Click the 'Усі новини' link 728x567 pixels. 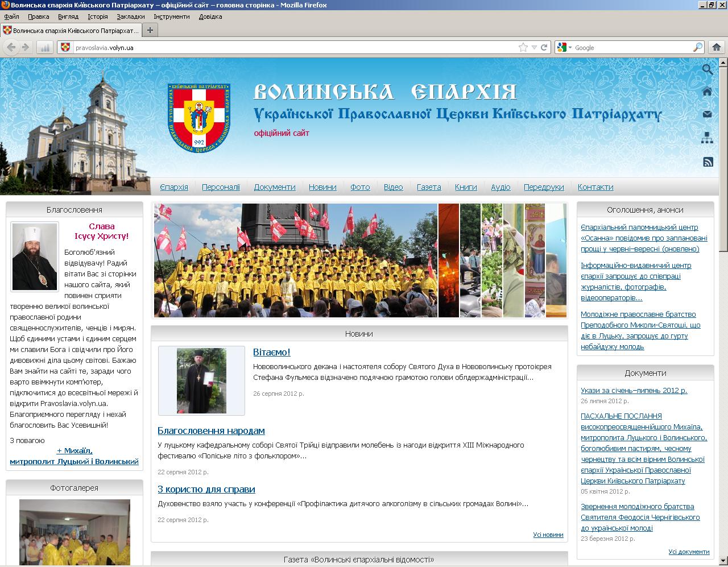pos(548,535)
